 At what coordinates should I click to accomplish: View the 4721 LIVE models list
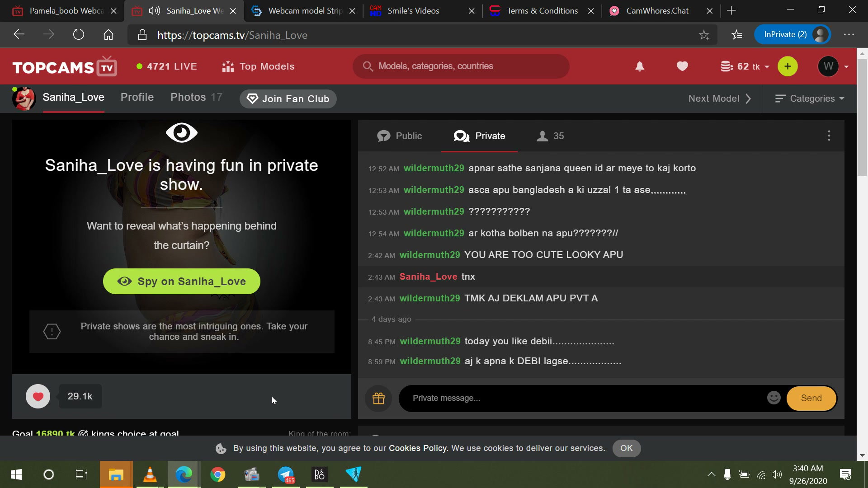pyautogui.click(x=166, y=66)
